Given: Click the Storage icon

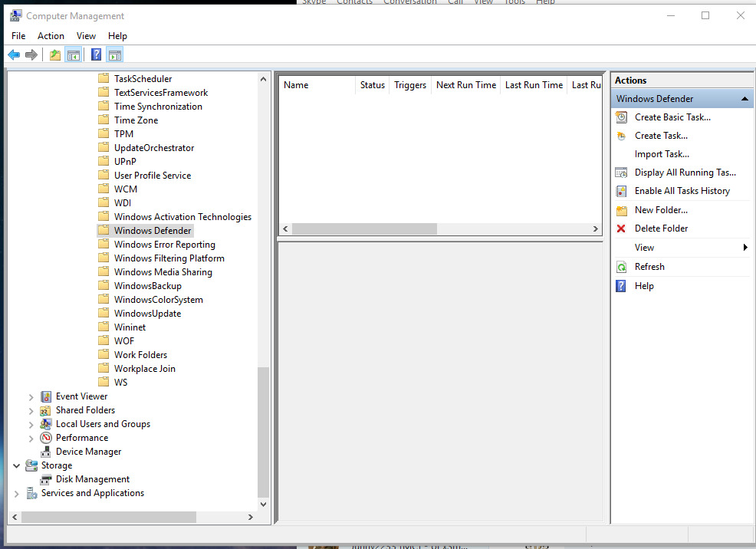Looking at the screenshot, I should [31, 465].
